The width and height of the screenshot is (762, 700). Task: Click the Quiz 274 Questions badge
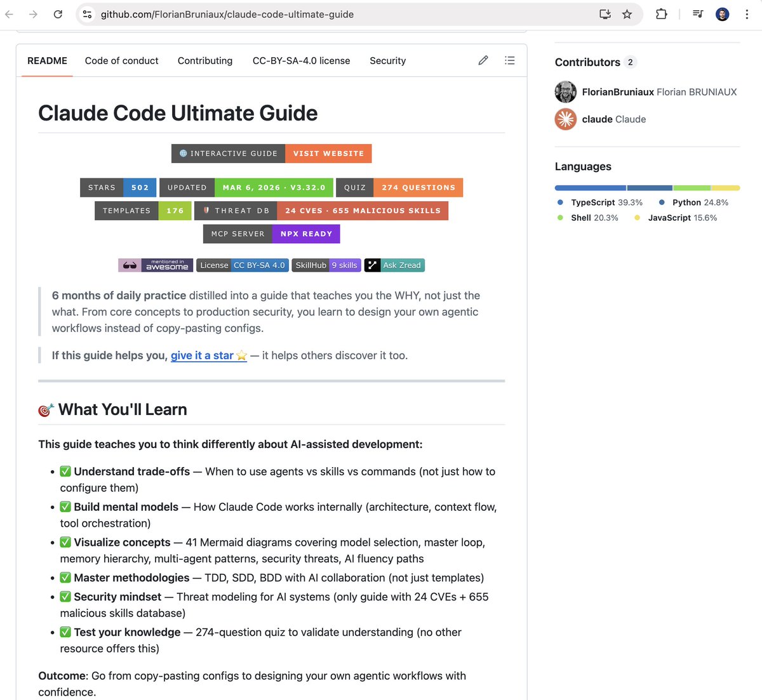click(399, 188)
